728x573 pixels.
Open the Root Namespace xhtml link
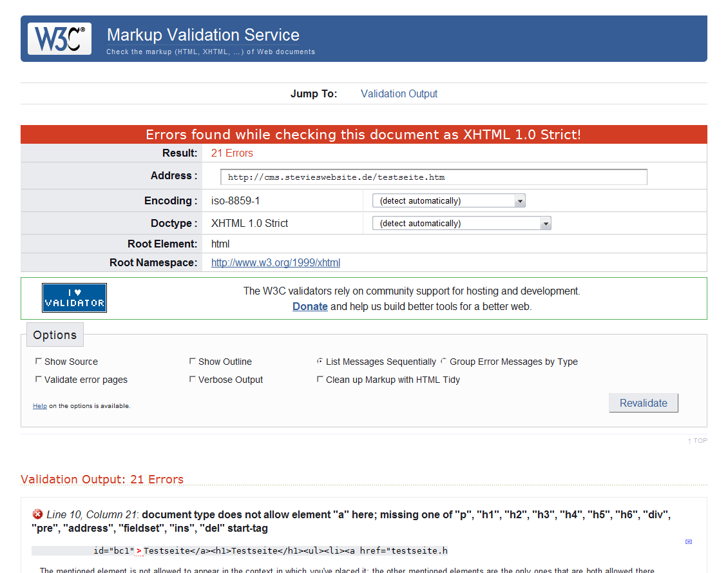276,262
